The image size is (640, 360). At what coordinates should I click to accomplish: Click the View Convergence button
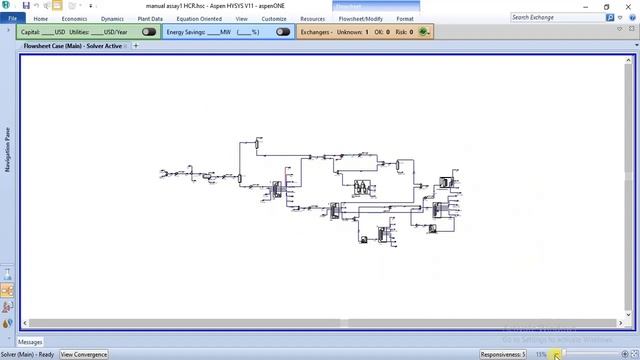coord(84,354)
